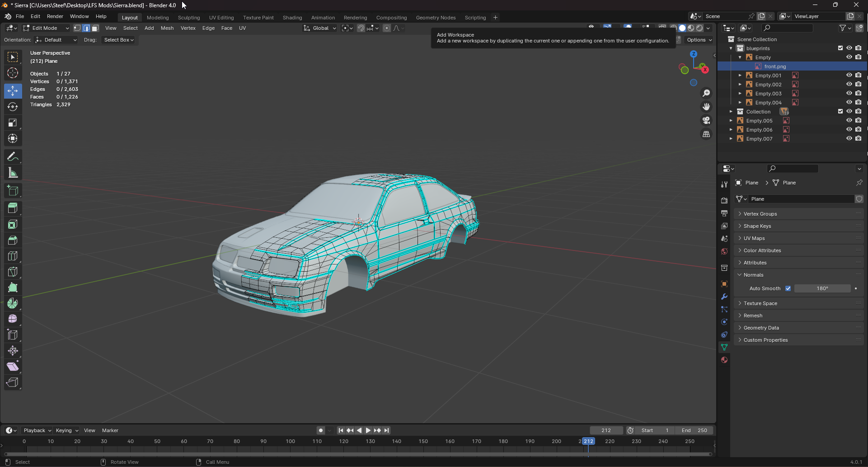Click the Options button in viewport header
The height and width of the screenshot is (467, 868).
[x=699, y=40]
